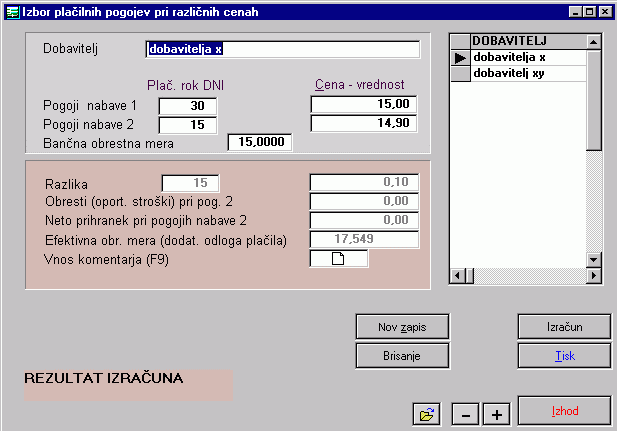Click the Tisk print button
Image resolution: width=617 pixels, height=431 pixels.
[x=564, y=356]
